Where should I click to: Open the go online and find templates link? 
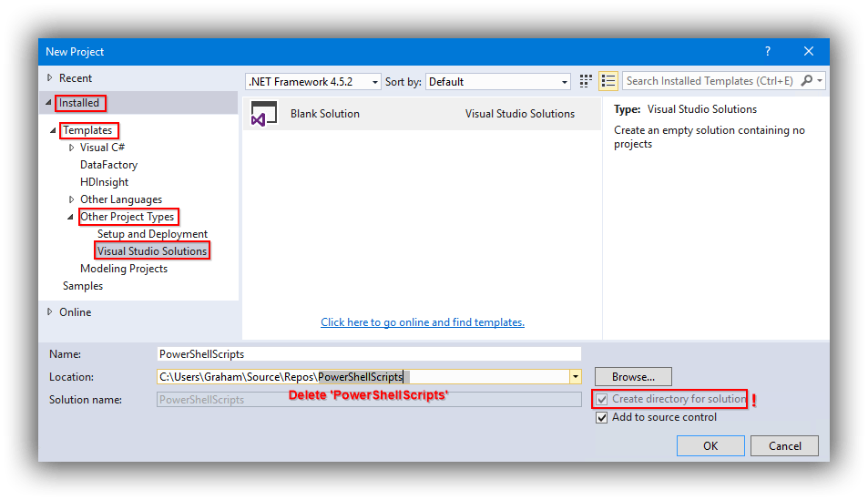[x=423, y=322]
